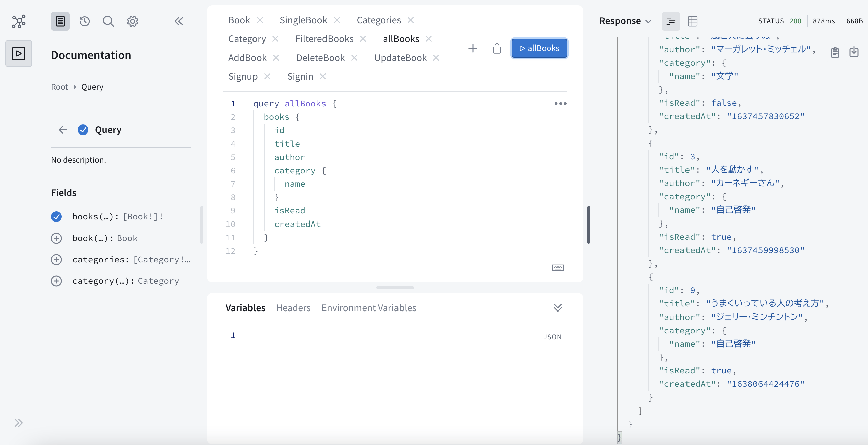Run the allBooks query button

pyautogui.click(x=539, y=48)
